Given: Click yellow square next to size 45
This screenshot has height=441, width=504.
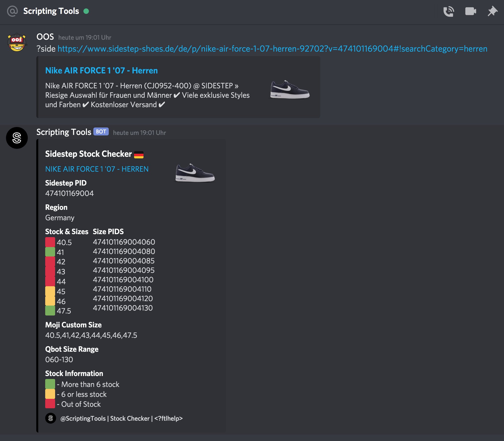Looking at the screenshot, I should [50, 291].
